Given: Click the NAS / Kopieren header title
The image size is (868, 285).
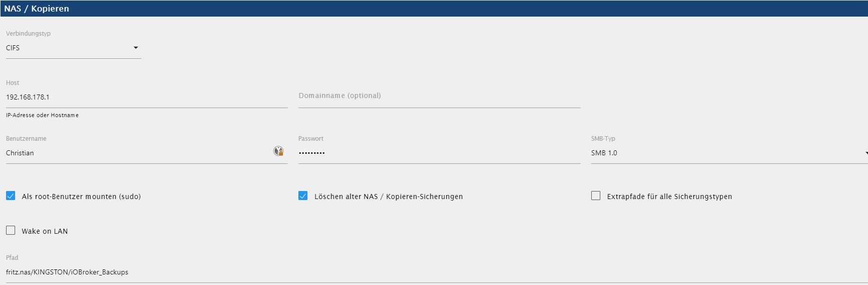Looking at the screenshot, I should coord(37,9).
